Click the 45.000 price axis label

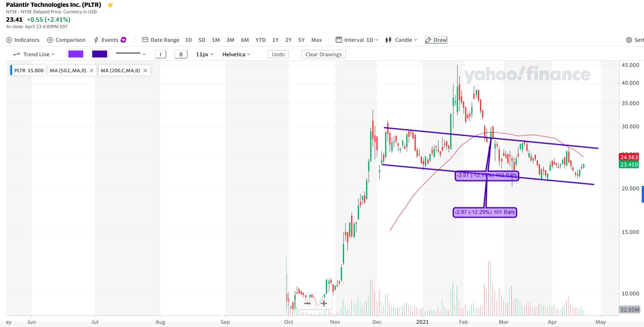tap(630, 65)
